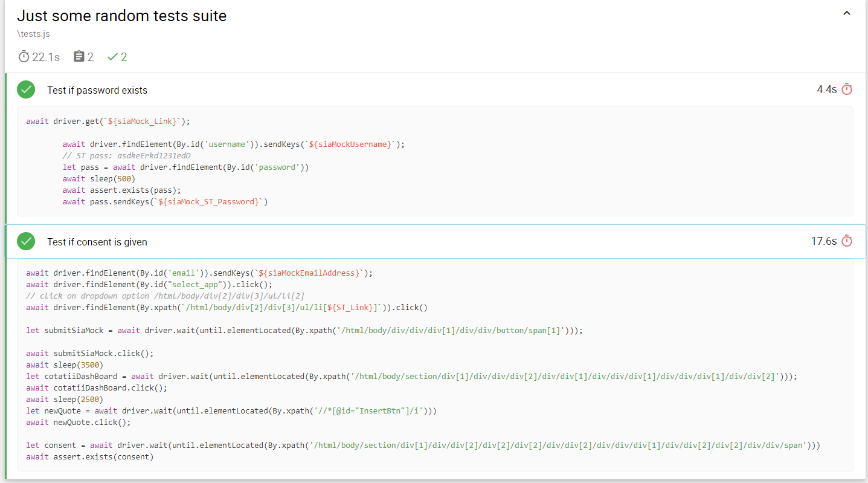Image resolution: width=868 pixels, height=483 pixels.
Task: Select the 'Test if password exists' test row
Action: click(97, 89)
